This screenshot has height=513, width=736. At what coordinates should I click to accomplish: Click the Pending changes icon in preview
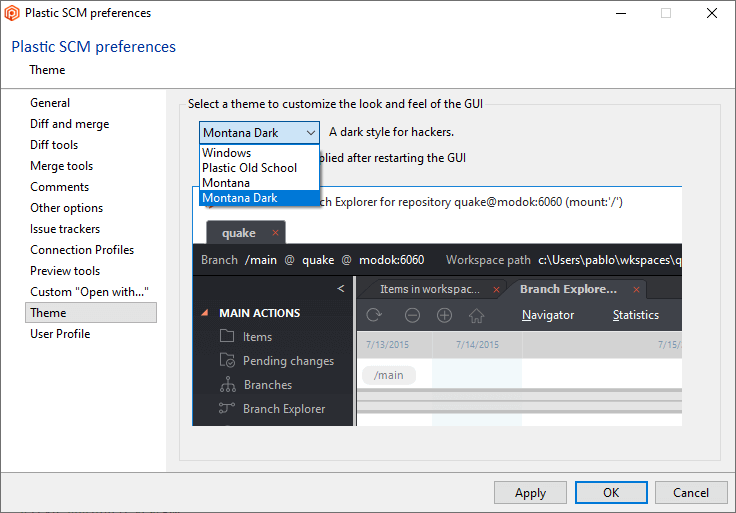coord(227,360)
